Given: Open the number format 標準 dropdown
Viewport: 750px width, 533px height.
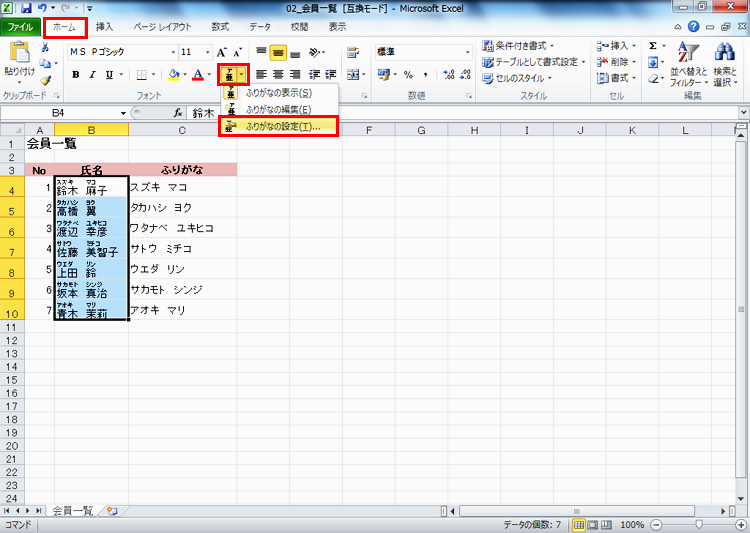Looking at the screenshot, I should click(467, 52).
